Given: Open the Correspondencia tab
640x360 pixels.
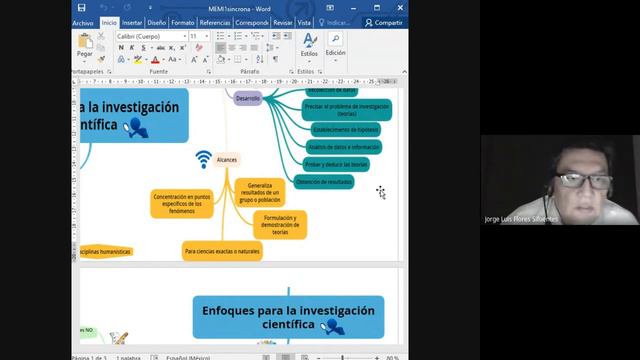Looking at the screenshot, I should coord(251,23).
